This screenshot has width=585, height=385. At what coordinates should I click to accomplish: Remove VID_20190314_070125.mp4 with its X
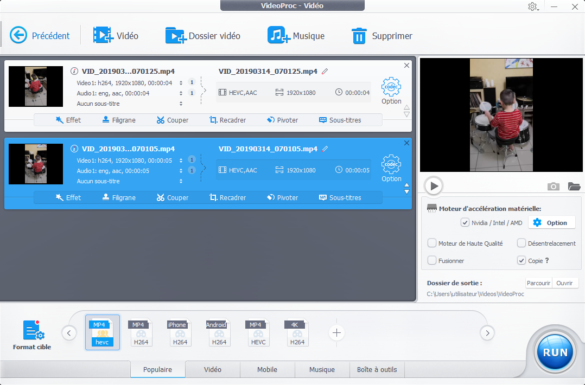(x=406, y=66)
